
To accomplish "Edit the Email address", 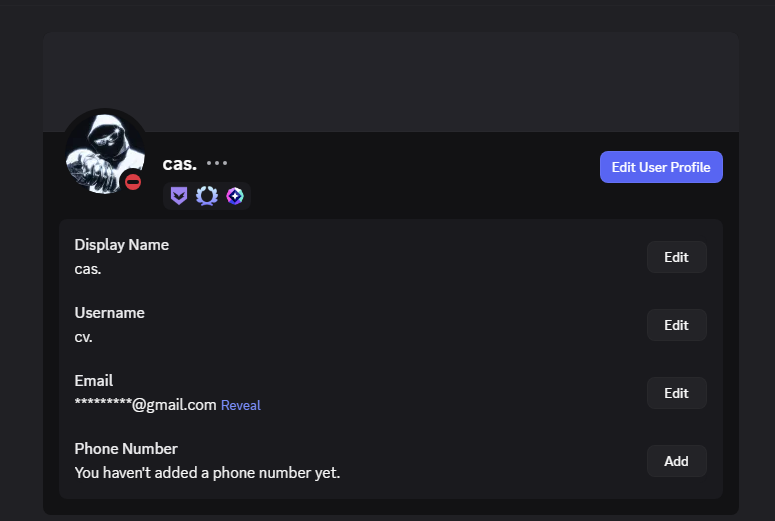I will pyautogui.click(x=676, y=393).
